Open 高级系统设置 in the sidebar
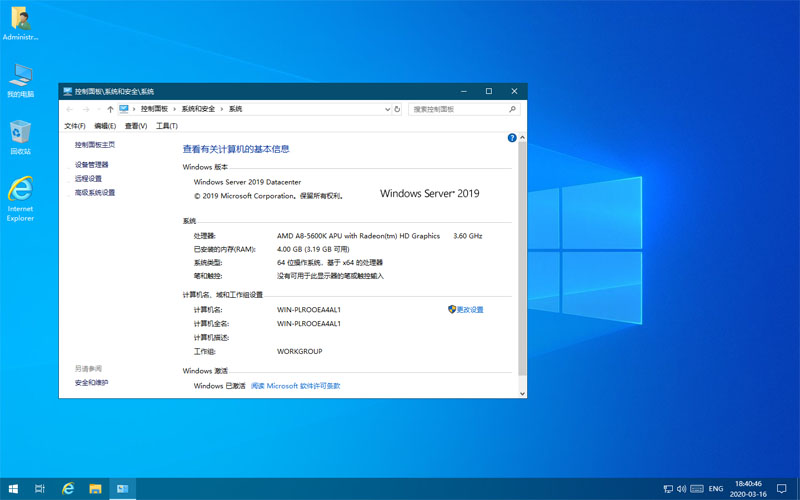 95,193
